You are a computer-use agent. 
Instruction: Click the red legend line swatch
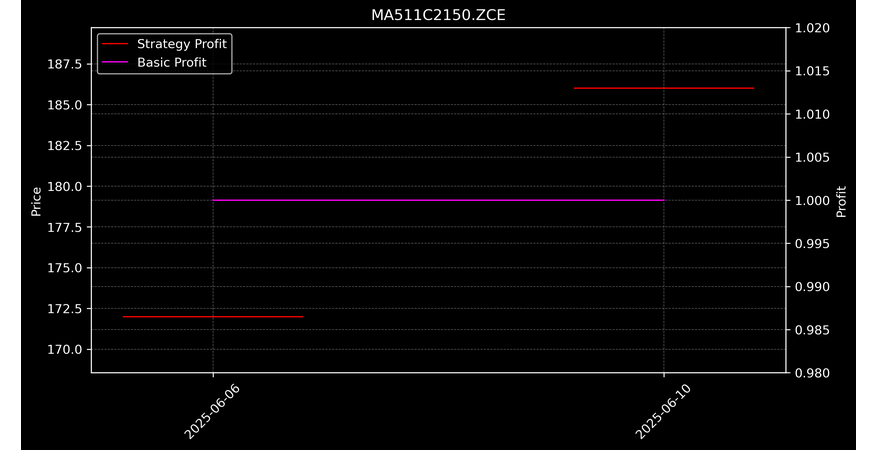pyautogui.click(x=115, y=44)
